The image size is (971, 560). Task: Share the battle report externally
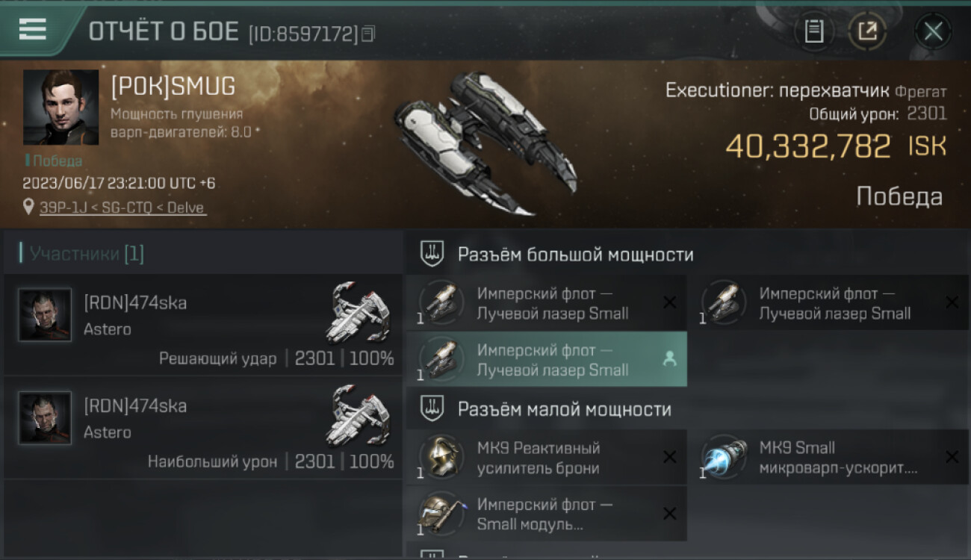pyautogui.click(x=867, y=31)
